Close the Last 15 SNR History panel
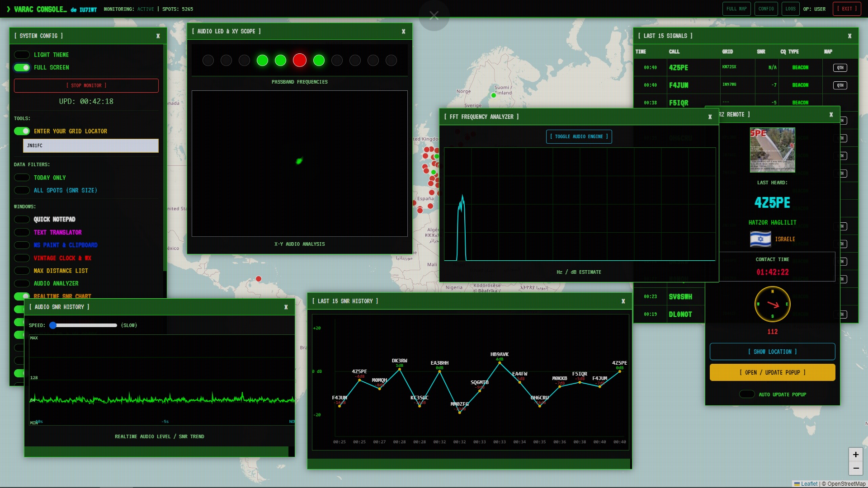This screenshot has height=488, width=868. tap(623, 301)
